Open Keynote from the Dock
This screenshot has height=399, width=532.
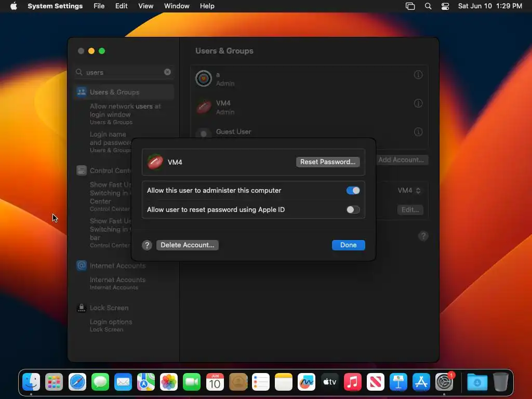pos(398,382)
